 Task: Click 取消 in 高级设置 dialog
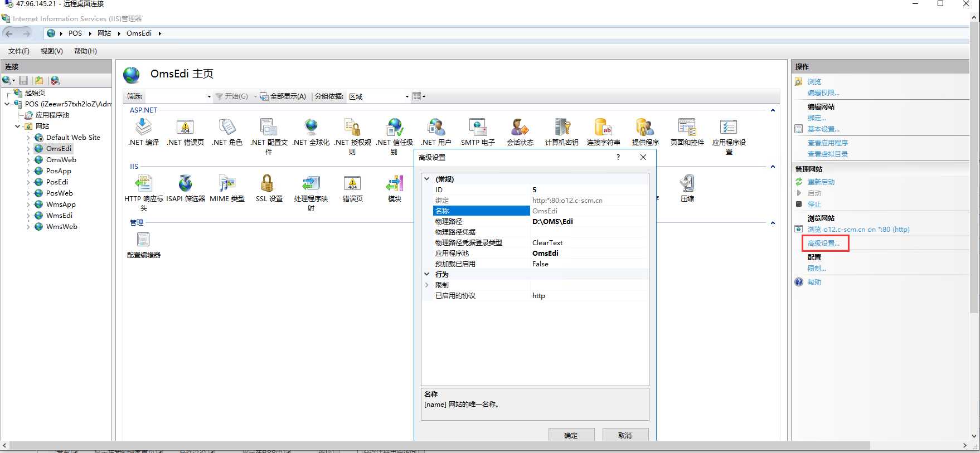click(625, 435)
